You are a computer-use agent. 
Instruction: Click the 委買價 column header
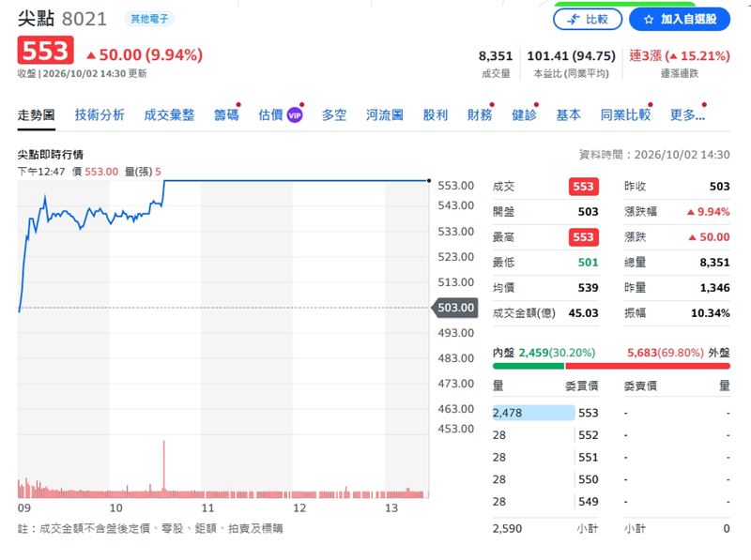pos(581,386)
